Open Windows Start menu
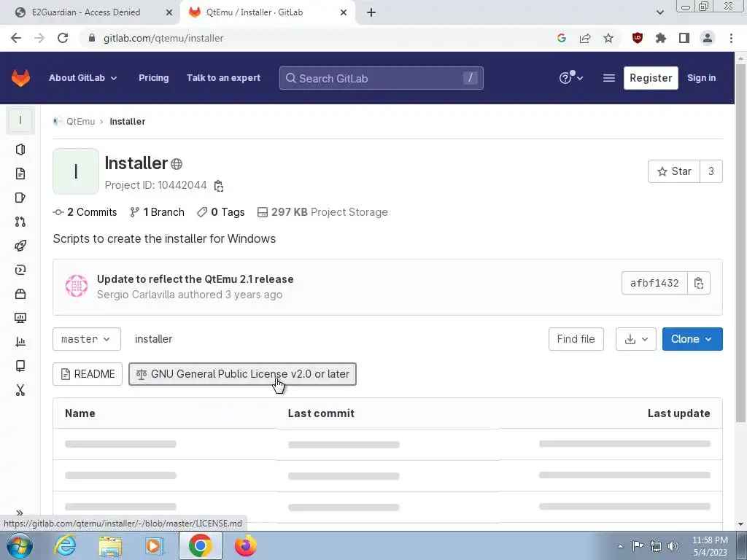This screenshot has width=747, height=560. point(20,545)
